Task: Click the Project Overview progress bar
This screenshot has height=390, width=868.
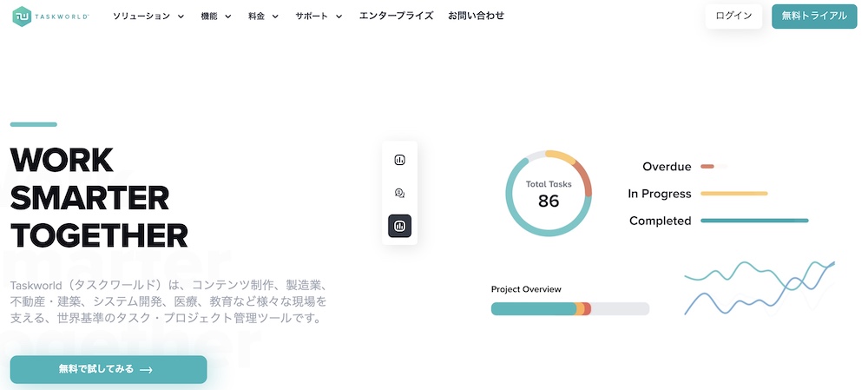Action: (x=569, y=308)
